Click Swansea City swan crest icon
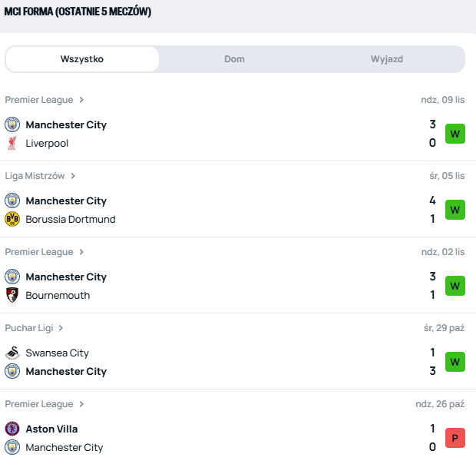Viewport: 476px width, 464px height. (12, 353)
